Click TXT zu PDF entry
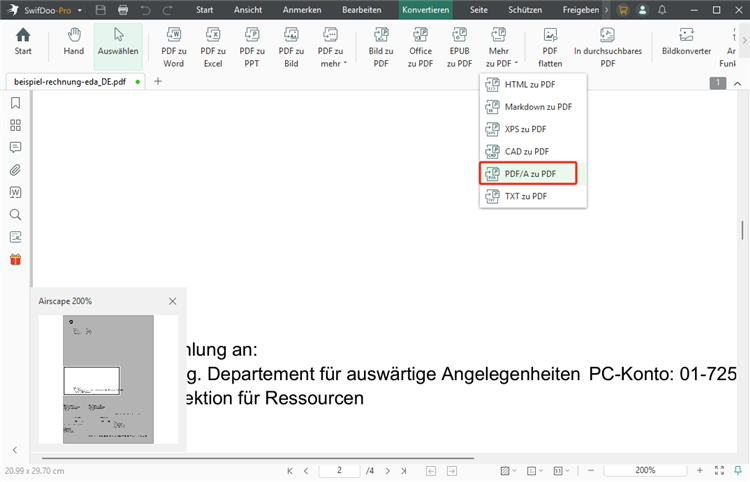The height and width of the screenshot is (482, 750). click(x=533, y=196)
